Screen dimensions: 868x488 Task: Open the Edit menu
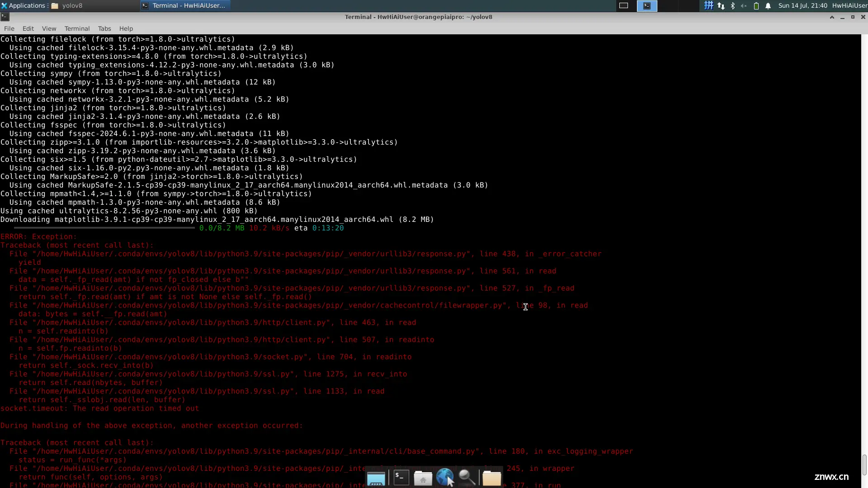coord(28,28)
